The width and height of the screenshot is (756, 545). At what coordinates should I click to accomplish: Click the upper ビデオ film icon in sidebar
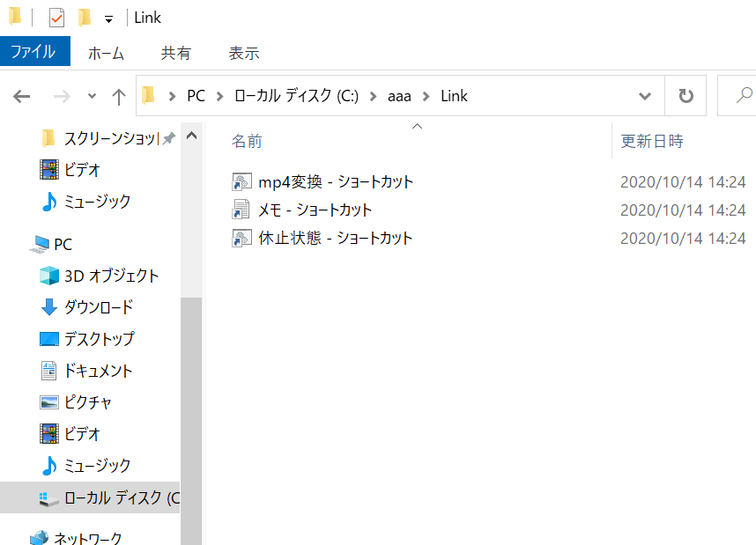(49, 170)
